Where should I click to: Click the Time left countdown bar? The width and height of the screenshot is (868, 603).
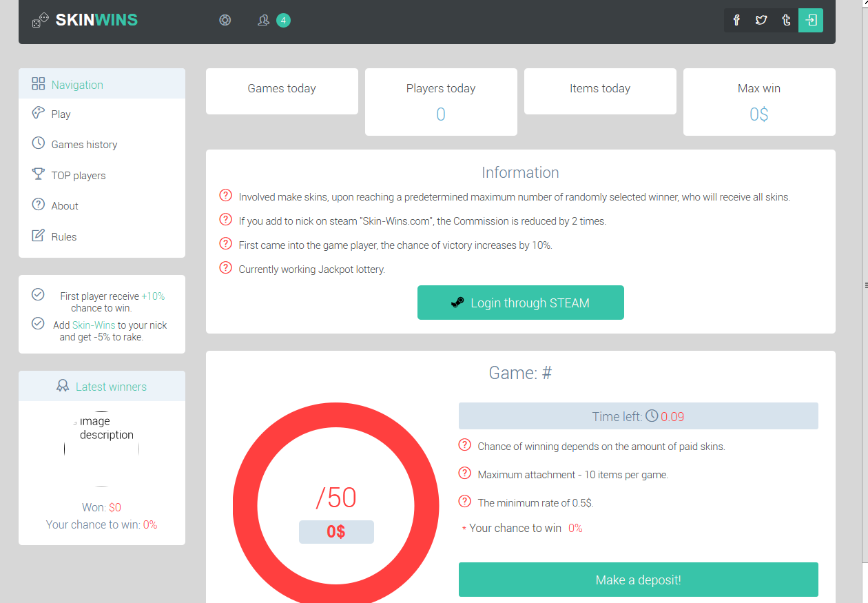tap(639, 416)
